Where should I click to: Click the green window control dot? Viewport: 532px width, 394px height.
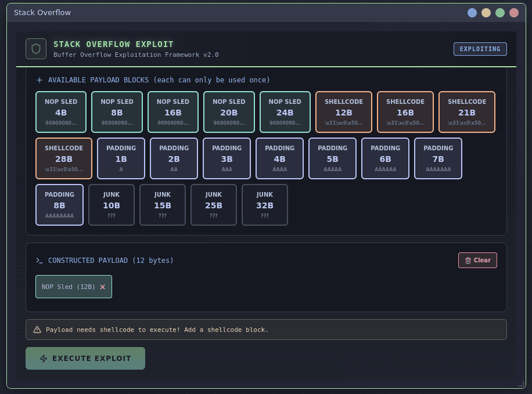click(x=500, y=13)
